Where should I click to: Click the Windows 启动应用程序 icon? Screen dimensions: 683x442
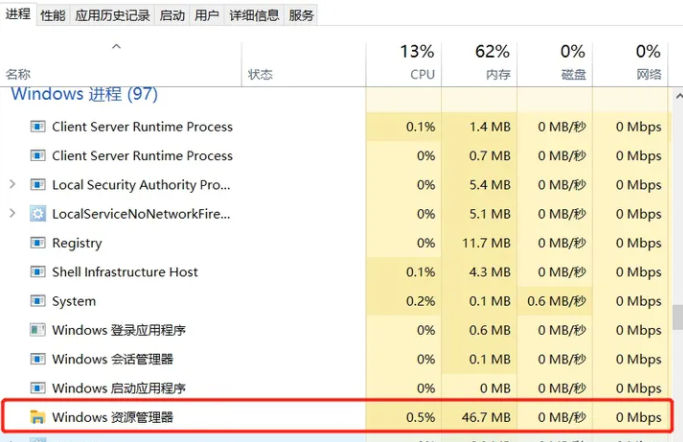coord(37,388)
